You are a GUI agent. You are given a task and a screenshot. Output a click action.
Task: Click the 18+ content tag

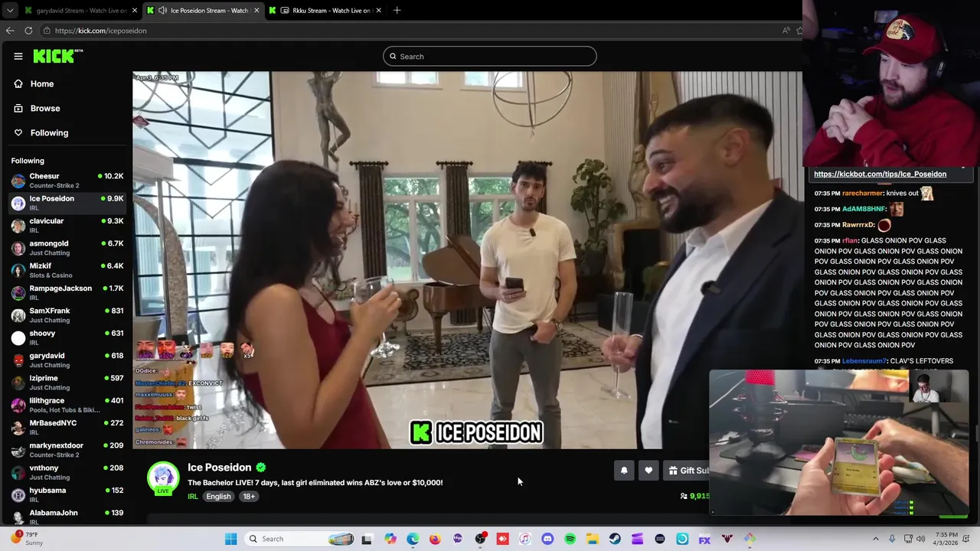[249, 497]
